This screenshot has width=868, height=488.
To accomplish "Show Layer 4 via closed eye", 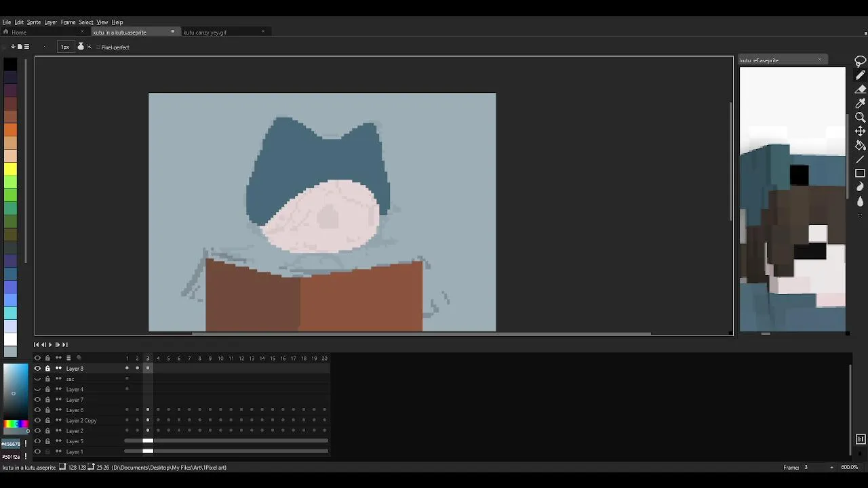I will tap(37, 389).
